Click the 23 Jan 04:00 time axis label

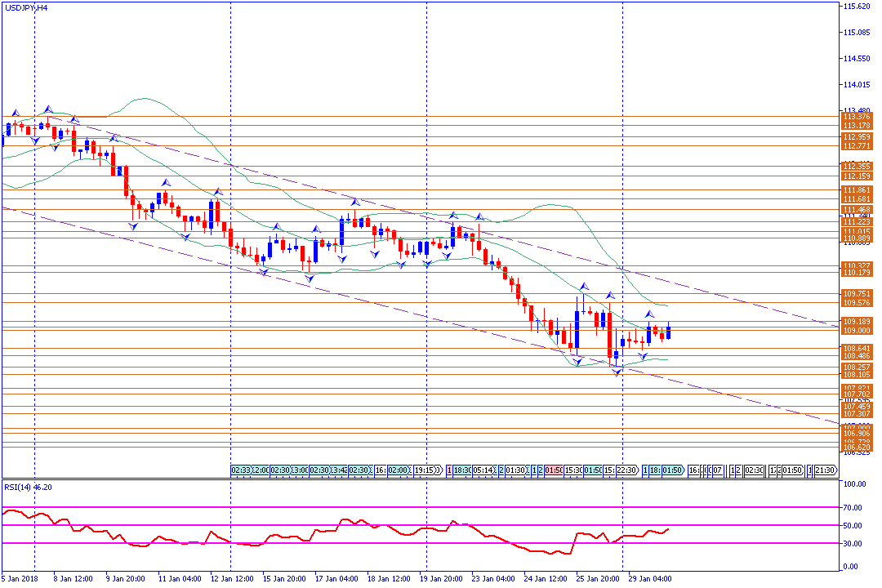[493, 578]
